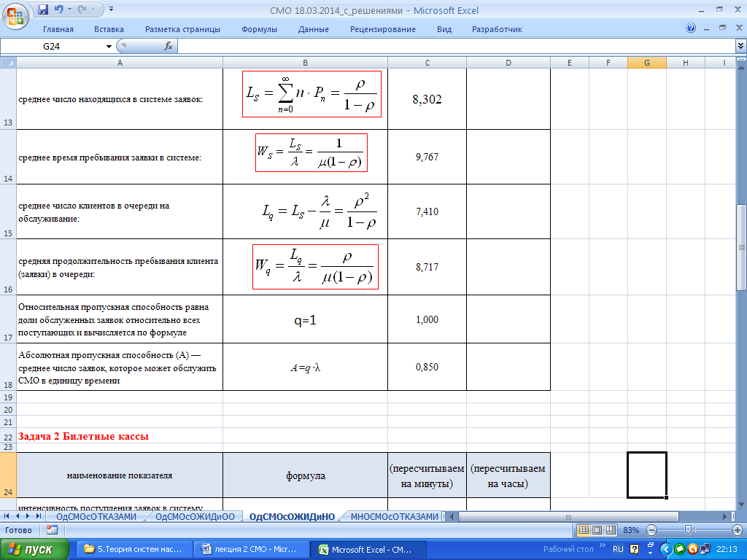Click the 83% zoom level

point(631,530)
